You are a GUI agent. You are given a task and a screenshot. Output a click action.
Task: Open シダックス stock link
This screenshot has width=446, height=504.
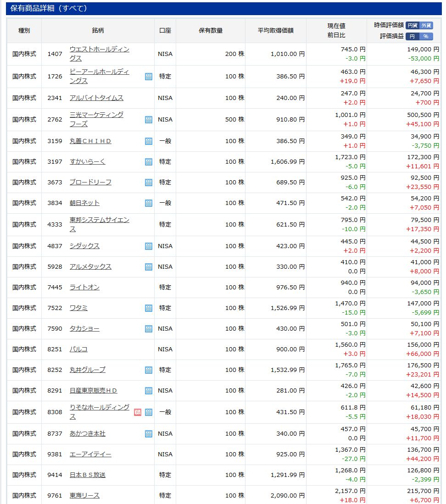(x=84, y=246)
